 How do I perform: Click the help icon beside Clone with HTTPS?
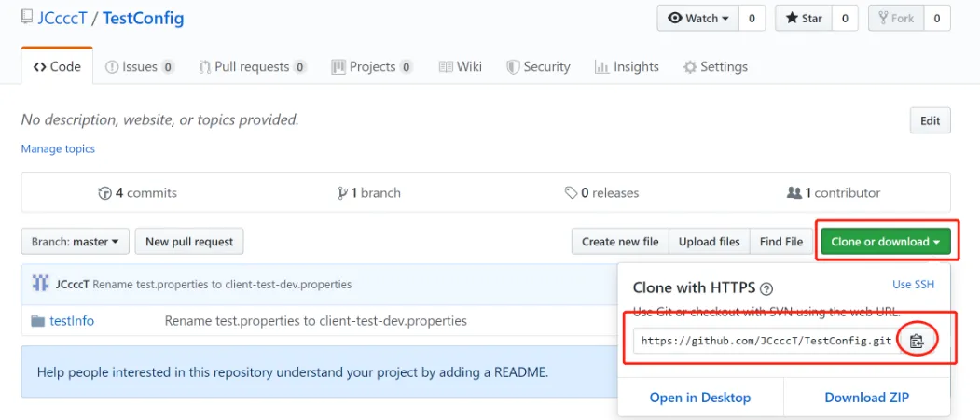click(766, 288)
